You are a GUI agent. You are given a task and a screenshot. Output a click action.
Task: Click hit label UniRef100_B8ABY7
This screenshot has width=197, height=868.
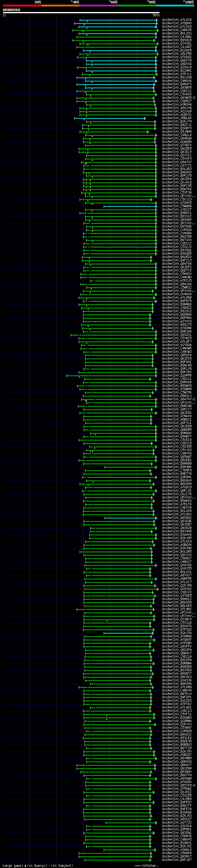(177, 436)
